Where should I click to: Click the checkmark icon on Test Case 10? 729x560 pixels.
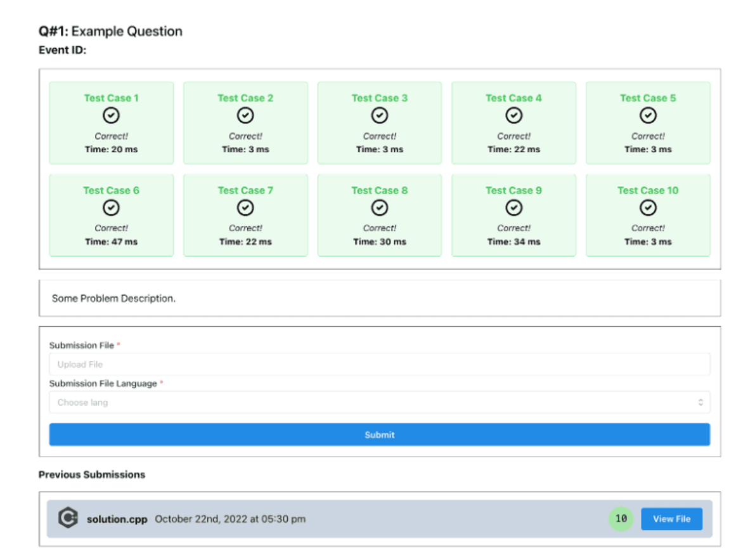pos(647,207)
